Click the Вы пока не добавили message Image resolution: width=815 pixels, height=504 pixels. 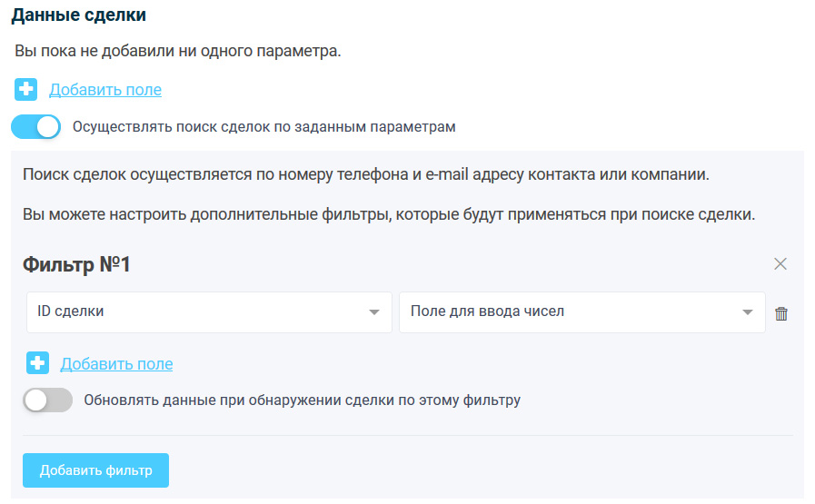pos(178,51)
